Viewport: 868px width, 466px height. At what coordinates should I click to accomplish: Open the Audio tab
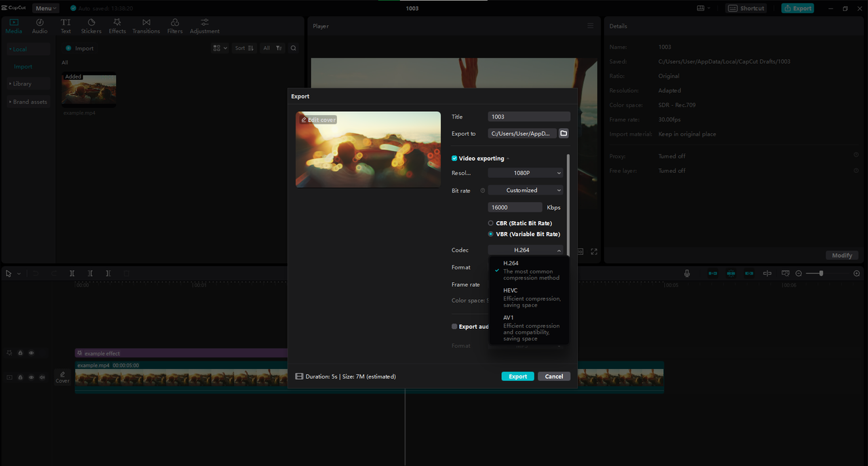click(40, 26)
